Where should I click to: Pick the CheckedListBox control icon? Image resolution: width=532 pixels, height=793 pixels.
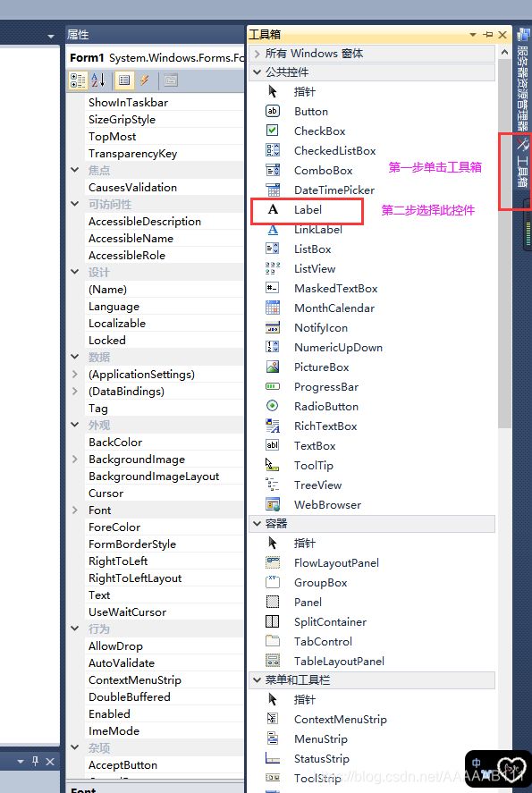point(272,150)
